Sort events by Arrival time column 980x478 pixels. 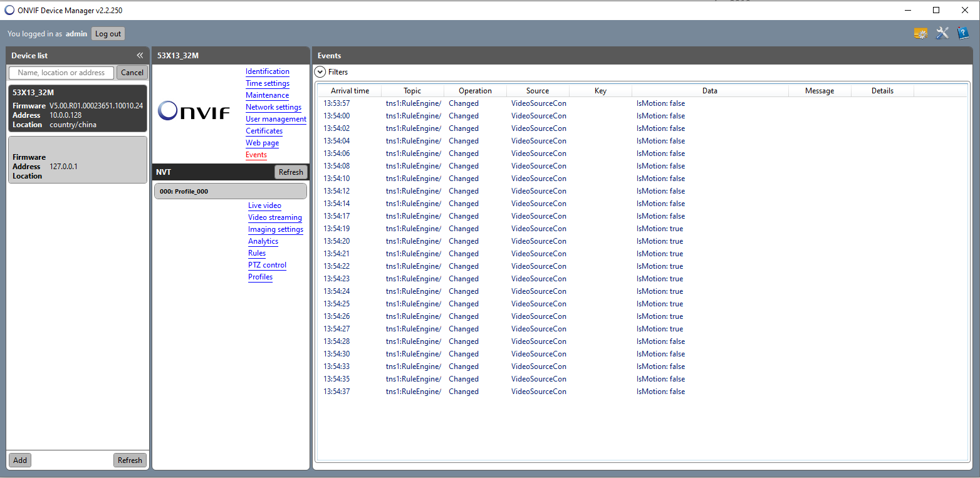(x=350, y=91)
